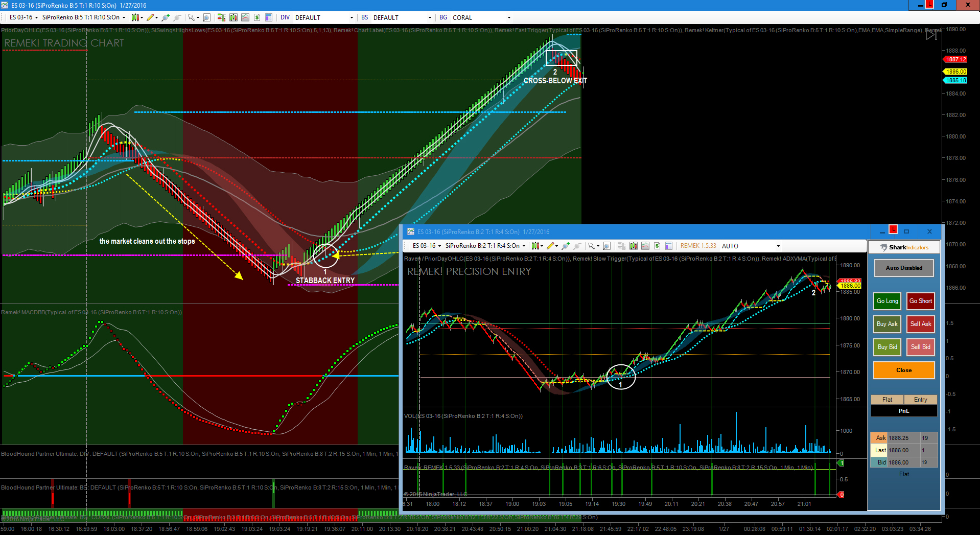Open Chart Trader icon in Precision Entry toolbar
The height and width of the screenshot is (535, 980).
[621, 246]
